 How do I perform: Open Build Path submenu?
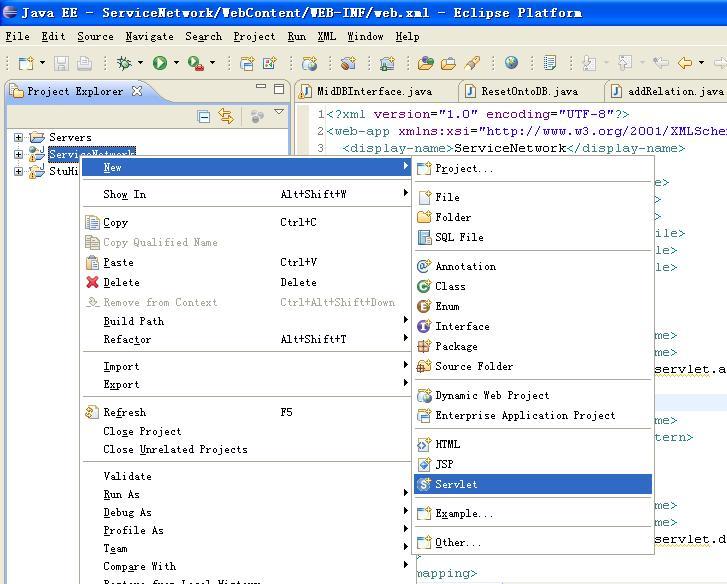pyautogui.click(x=247, y=321)
